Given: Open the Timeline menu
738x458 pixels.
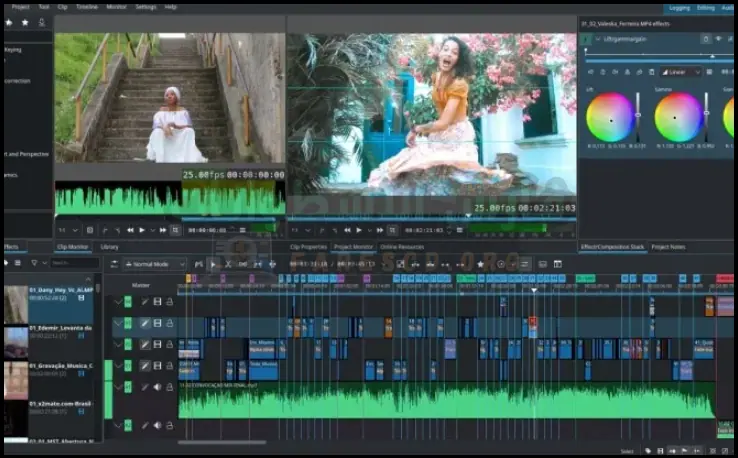Looking at the screenshot, I should pyautogui.click(x=87, y=6).
